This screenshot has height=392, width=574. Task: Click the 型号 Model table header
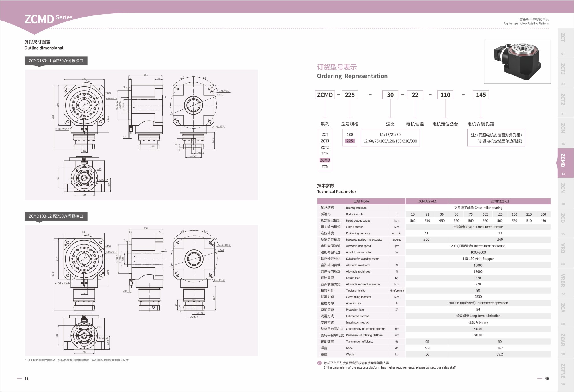[361, 201]
